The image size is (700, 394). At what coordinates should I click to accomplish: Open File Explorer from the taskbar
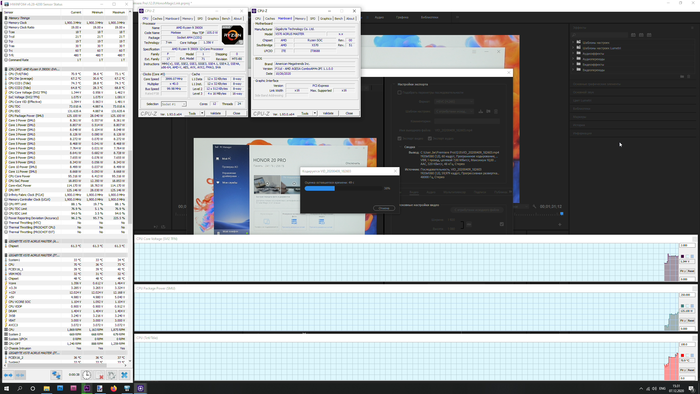46,389
